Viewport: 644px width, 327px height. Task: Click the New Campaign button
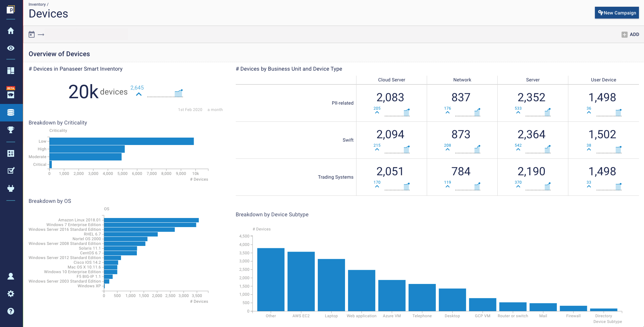coord(617,12)
